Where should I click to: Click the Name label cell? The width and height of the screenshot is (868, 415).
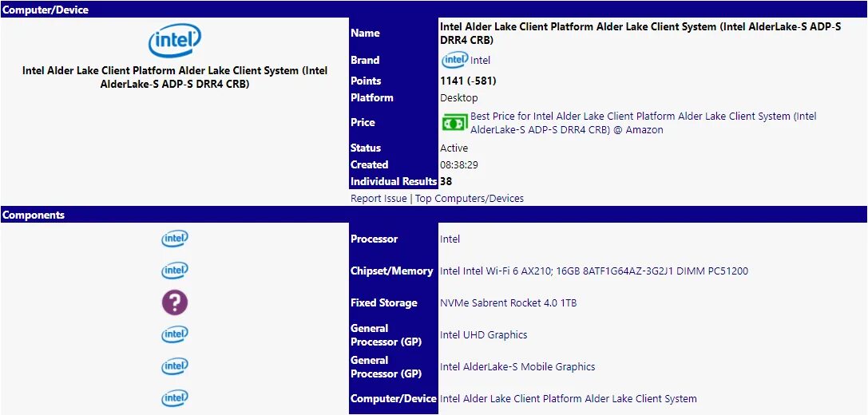click(x=394, y=34)
